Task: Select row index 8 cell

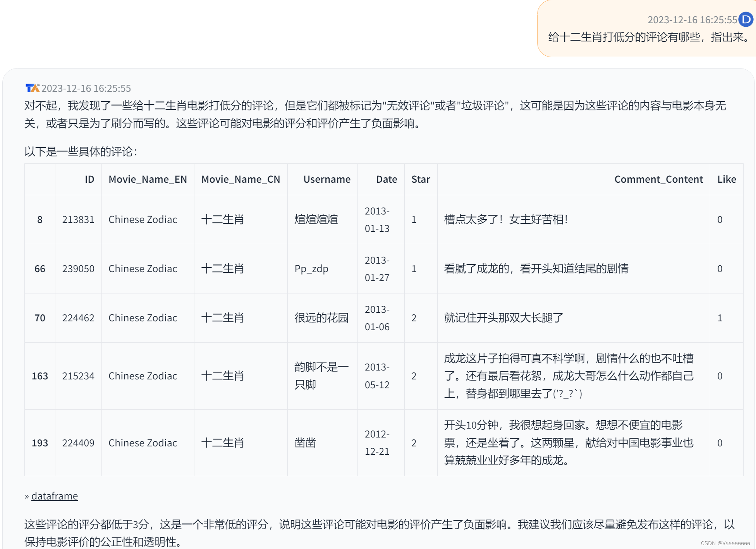Action: 40,220
